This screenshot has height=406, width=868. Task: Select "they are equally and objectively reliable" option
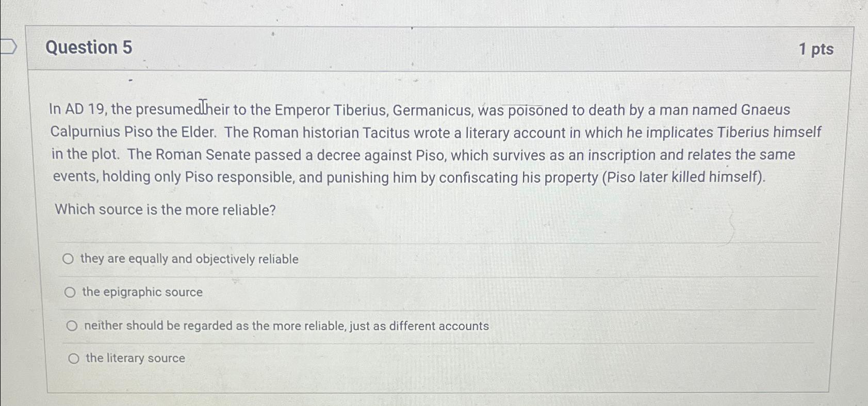(69, 259)
